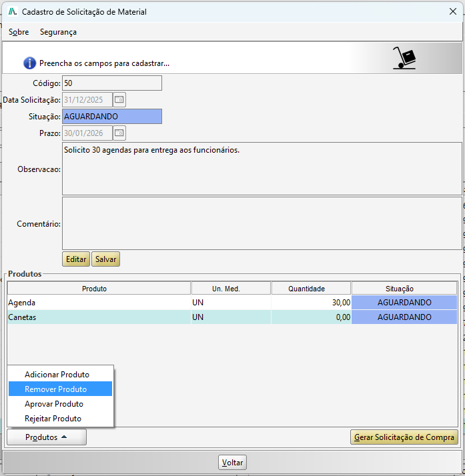Click the blue information icon
This screenshot has width=465, height=476.
tap(29, 63)
